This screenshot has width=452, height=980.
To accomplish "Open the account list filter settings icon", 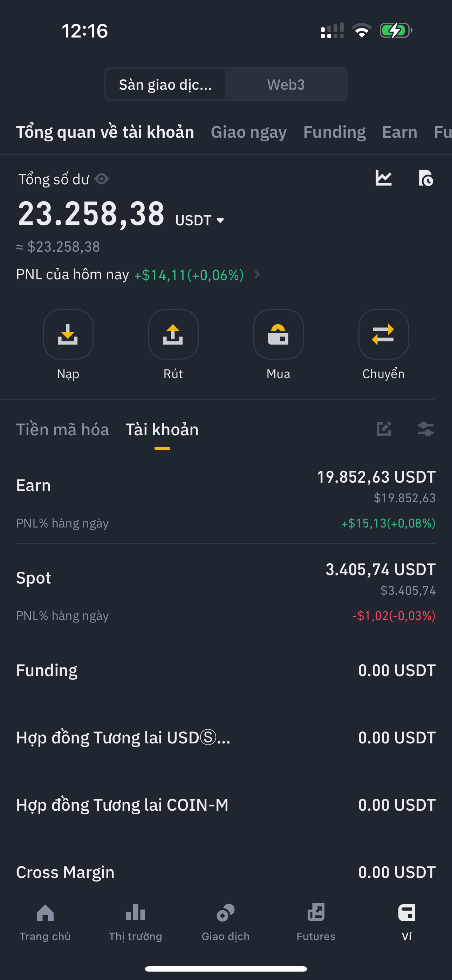I will [x=425, y=429].
